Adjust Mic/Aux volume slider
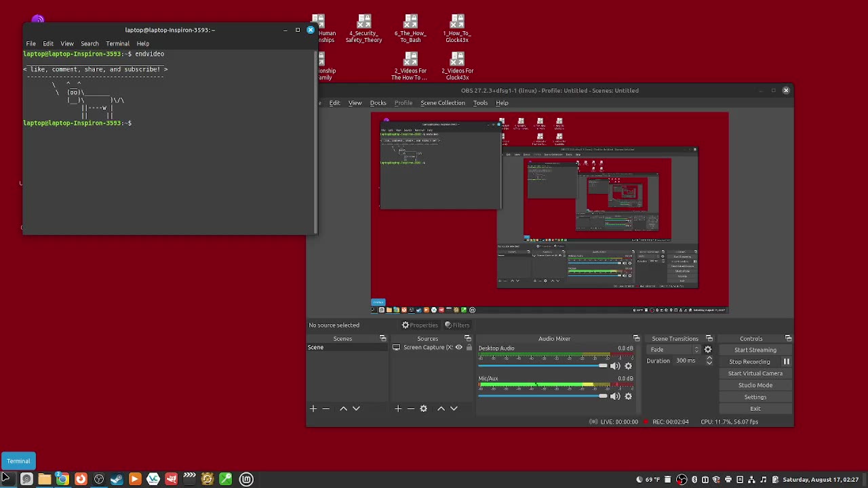Viewport: 868px width, 488px height. pos(542,396)
